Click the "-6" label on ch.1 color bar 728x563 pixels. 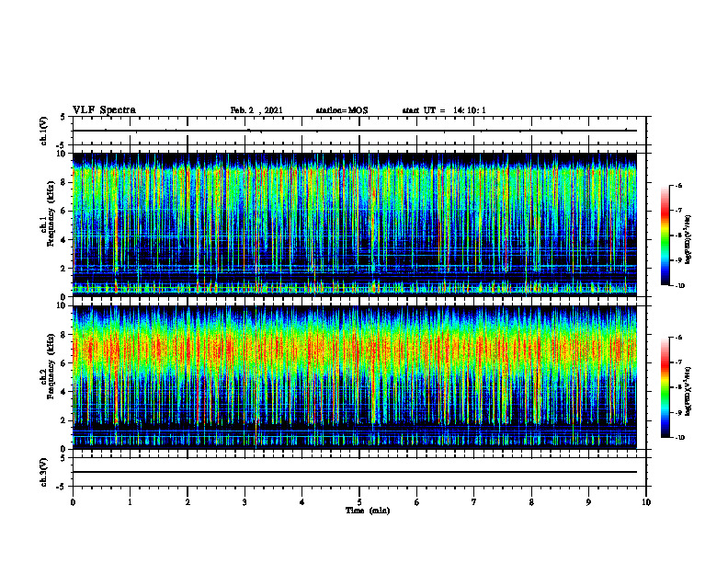tap(678, 186)
